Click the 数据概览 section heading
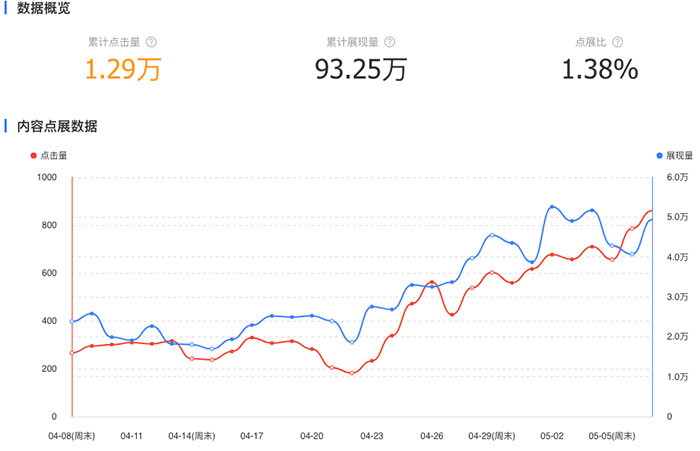 43,8
